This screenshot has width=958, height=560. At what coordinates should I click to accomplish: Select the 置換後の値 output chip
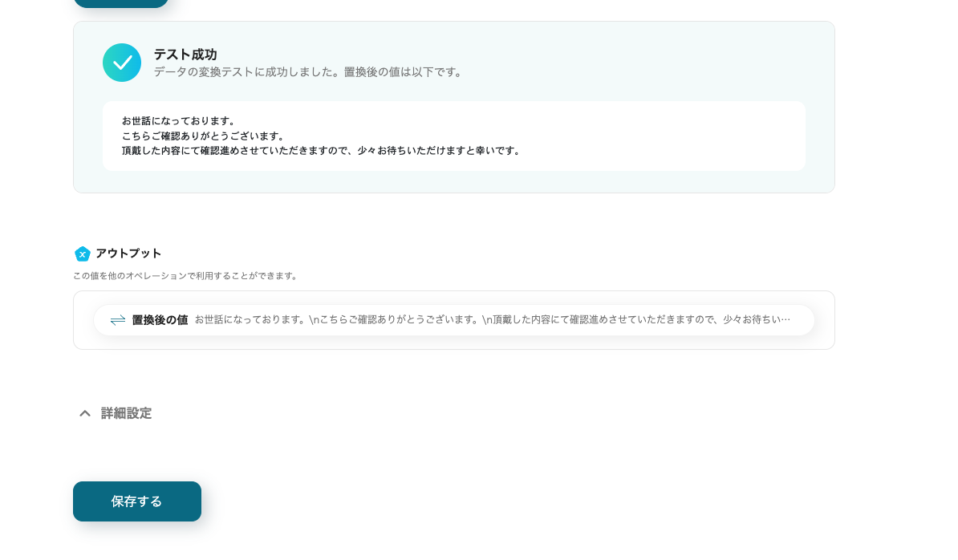point(454,320)
